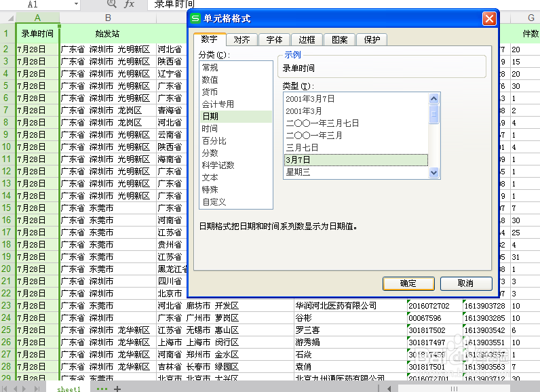
Task: Add a new sheet with plus icon
Action: coord(117,389)
